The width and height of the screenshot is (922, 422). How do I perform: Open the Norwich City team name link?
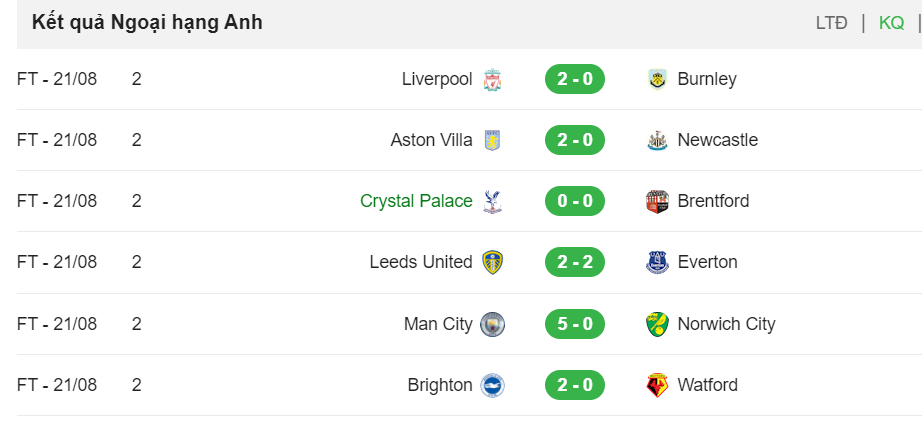click(x=726, y=324)
